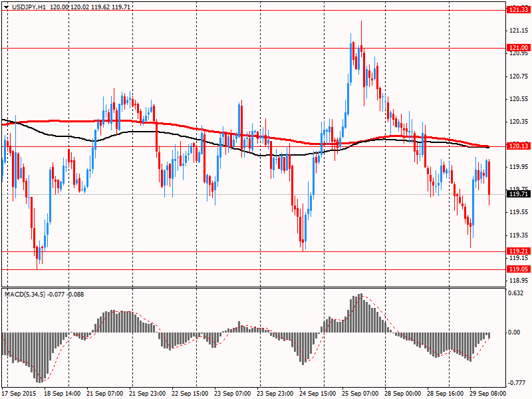Click the 29 Sep 08:00 time label
The height and width of the screenshot is (399, 532).
coord(487,394)
